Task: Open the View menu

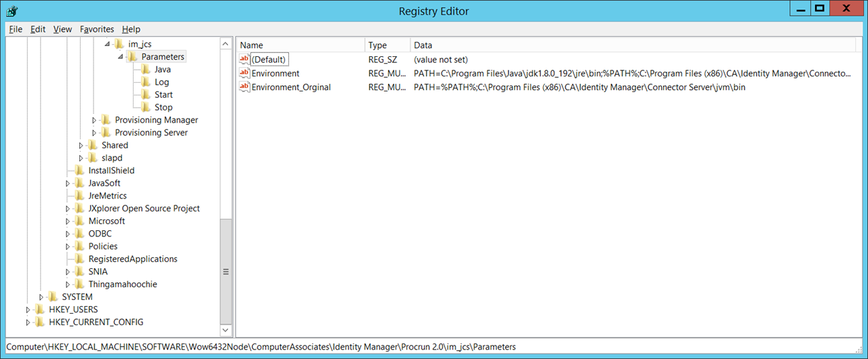Action: 62,29
